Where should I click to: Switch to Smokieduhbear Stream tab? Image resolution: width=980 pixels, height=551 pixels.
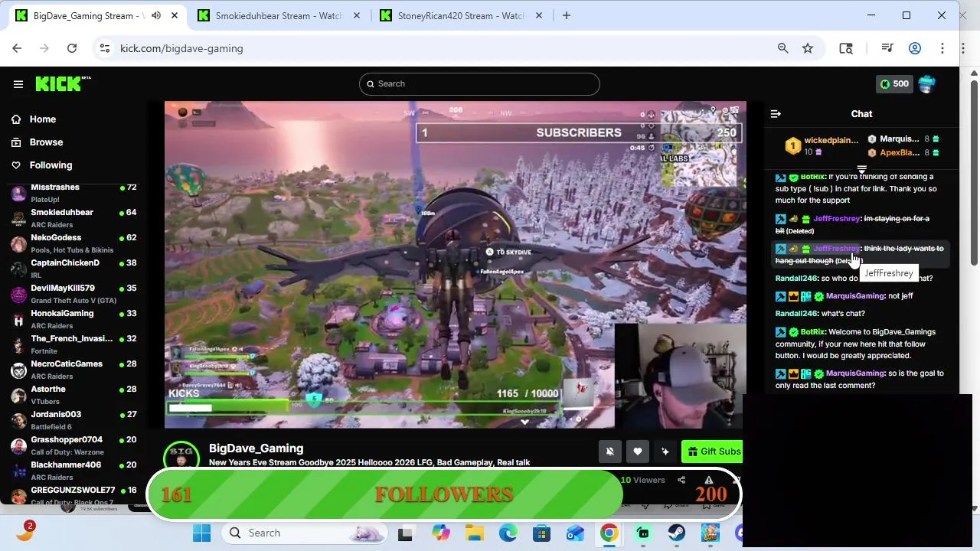[277, 15]
